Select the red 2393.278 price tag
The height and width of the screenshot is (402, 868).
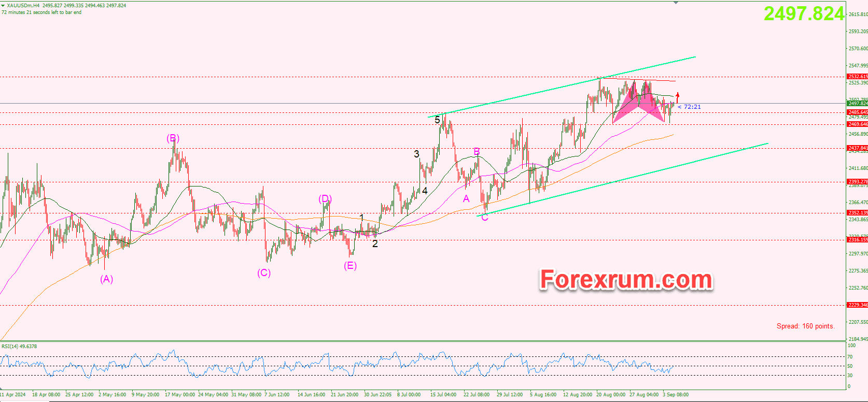pos(858,182)
